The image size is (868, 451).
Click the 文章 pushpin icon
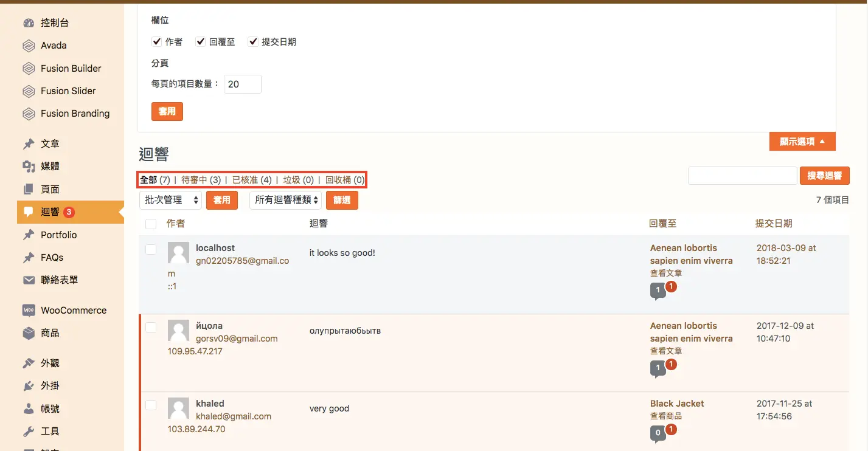29,144
